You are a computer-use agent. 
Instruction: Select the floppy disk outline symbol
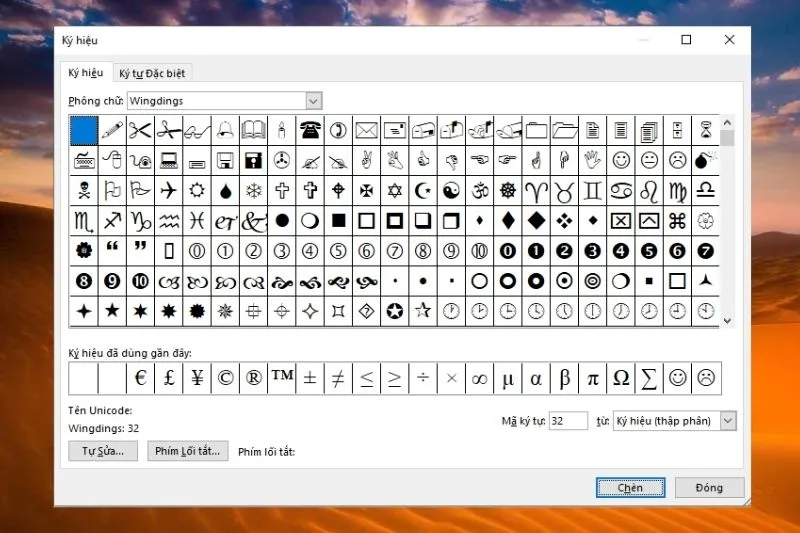pos(225,161)
